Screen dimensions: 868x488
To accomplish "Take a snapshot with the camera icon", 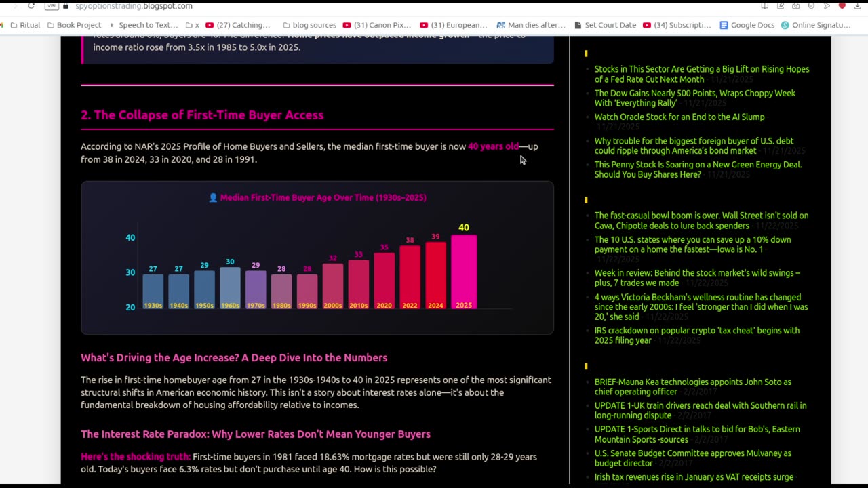I will pyautogui.click(x=795, y=6).
